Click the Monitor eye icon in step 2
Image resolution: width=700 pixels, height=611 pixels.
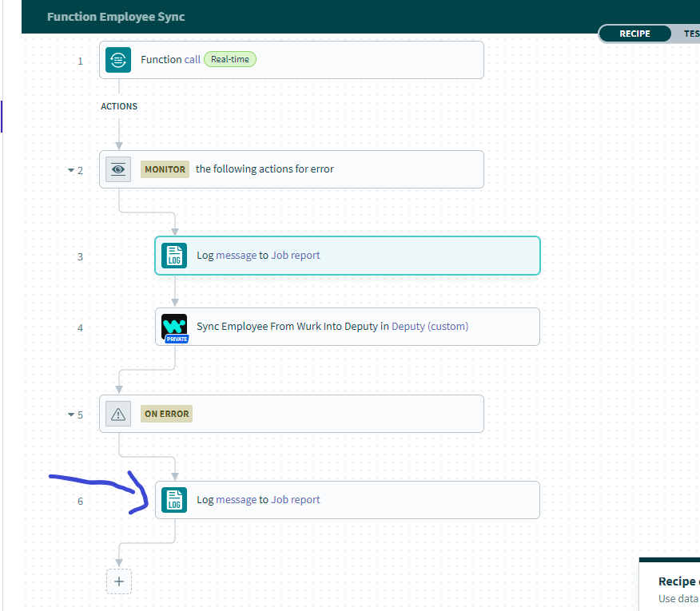118,169
